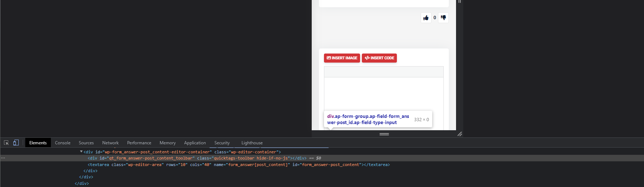The width and height of the screenshot is (644, 187).
Task: Grab the corner diagonal resize handle
Action: [460, 134]
